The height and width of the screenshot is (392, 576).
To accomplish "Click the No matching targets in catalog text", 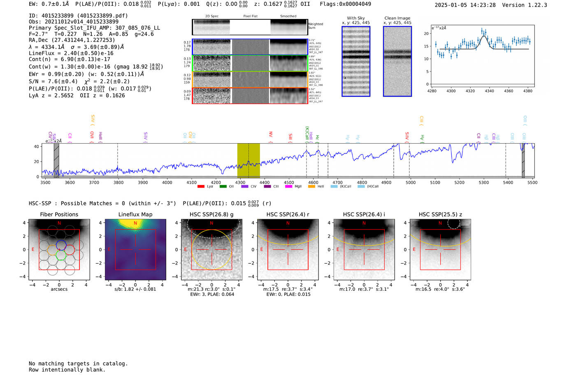I will pyautogui.click(x=78, y=364).
